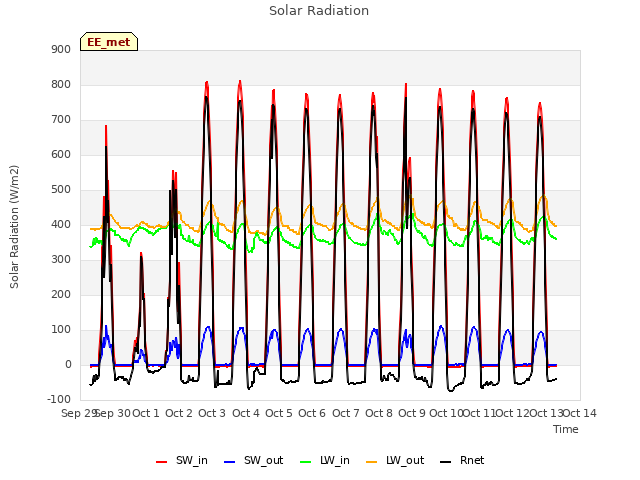The height and width of the screenshot is (480, 640).
Task: Click the -100 y-axis tick label
Action: 59,399
